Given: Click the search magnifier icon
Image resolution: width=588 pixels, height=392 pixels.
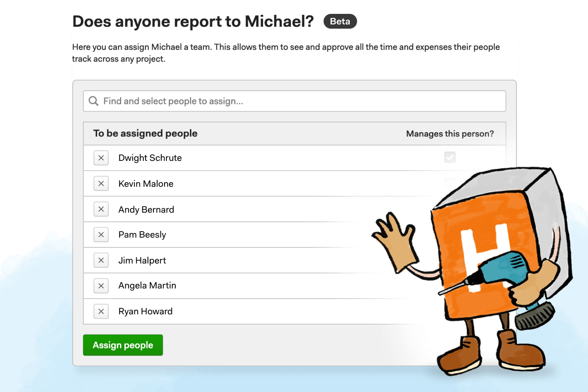Looking at the screenshot, I should click(93, 101).
